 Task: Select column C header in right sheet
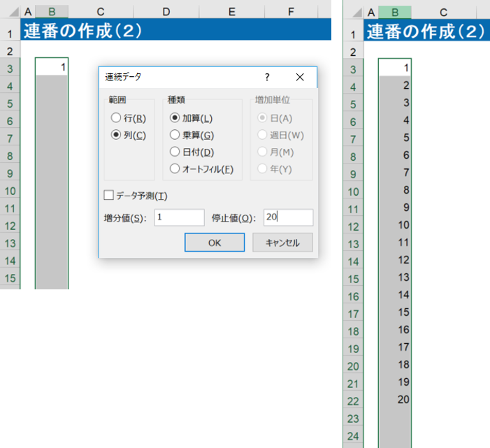[443, 12]
